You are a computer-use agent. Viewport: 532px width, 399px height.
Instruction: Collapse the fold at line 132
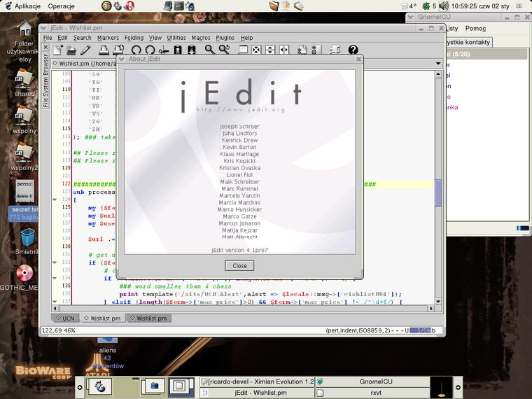pyautogui.click(x=55, y=262)
